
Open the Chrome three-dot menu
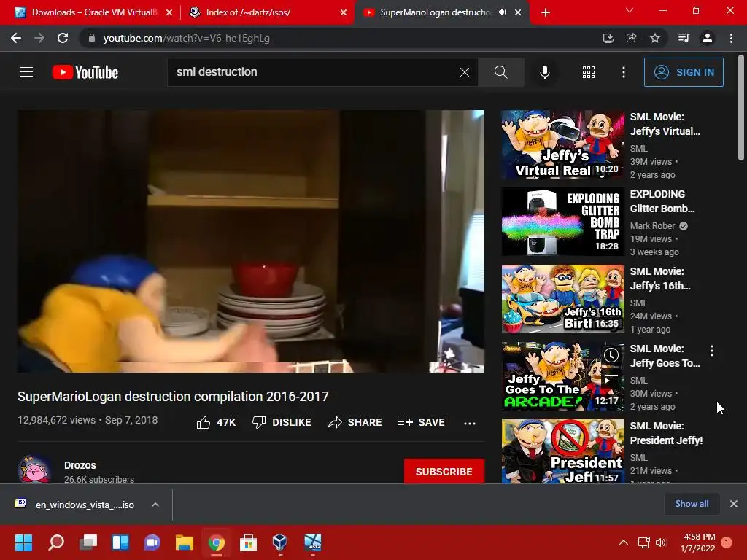pyautogui.click(x=731, y=38)
